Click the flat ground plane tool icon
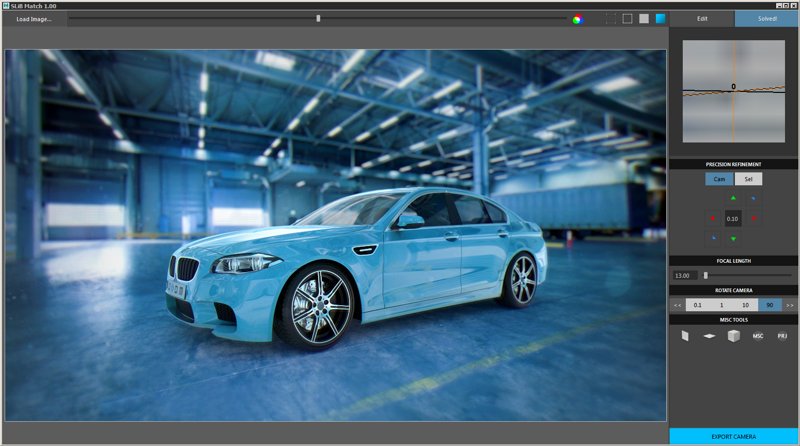 click(x=709, y=336)
